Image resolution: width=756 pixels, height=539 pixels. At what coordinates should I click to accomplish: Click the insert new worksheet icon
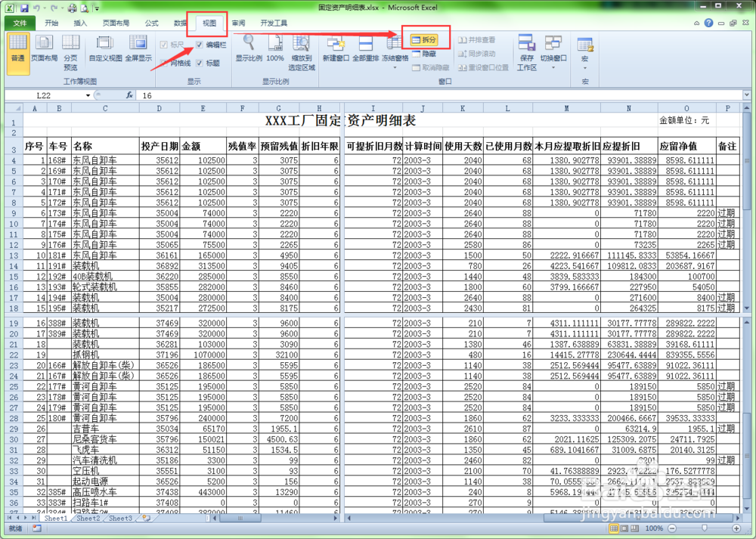[x=146, y=519]
